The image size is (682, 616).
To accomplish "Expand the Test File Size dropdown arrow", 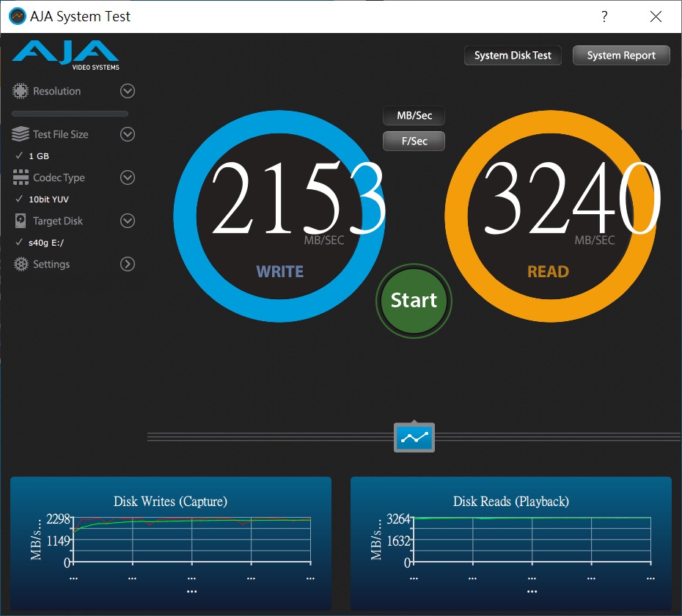I will click(x=128, y=134).
